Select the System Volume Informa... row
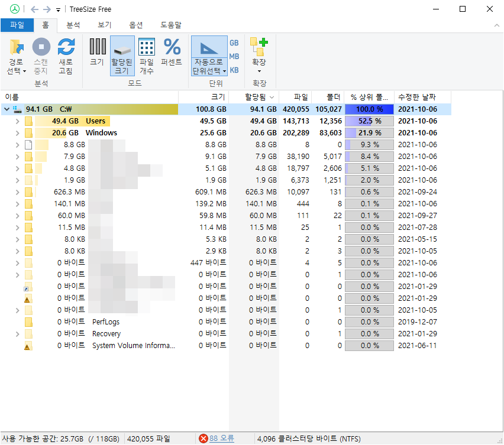Screen dimensions: 504x445 [x=226, y=346]
